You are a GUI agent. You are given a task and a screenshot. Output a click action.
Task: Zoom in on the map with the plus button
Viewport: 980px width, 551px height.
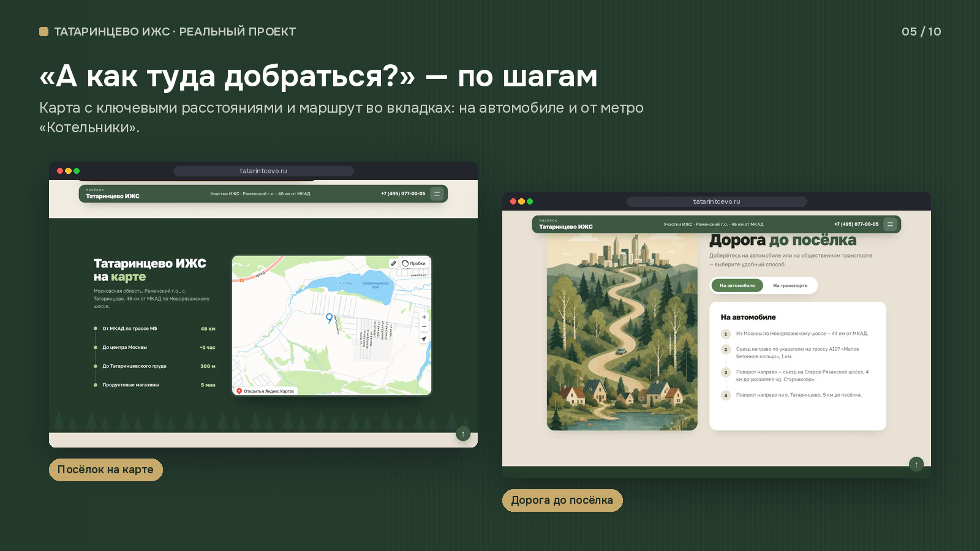coord(424,317)
